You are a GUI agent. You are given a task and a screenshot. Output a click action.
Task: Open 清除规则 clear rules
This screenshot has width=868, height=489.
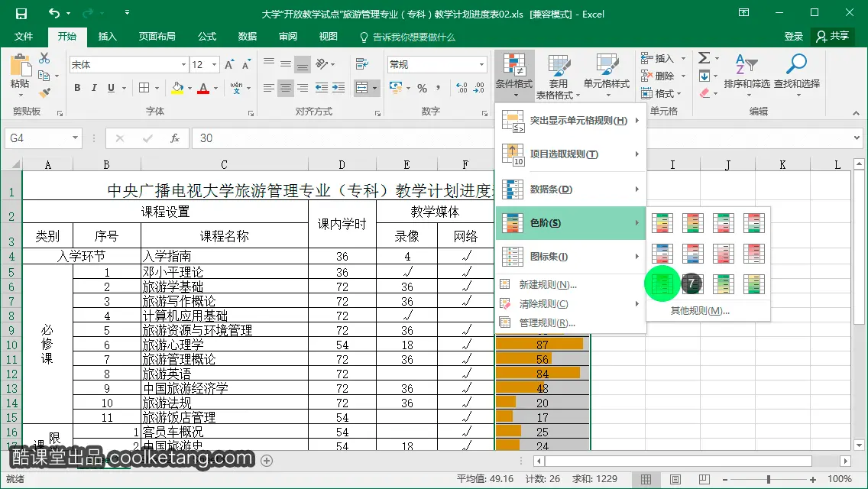(x=570, y=304)
